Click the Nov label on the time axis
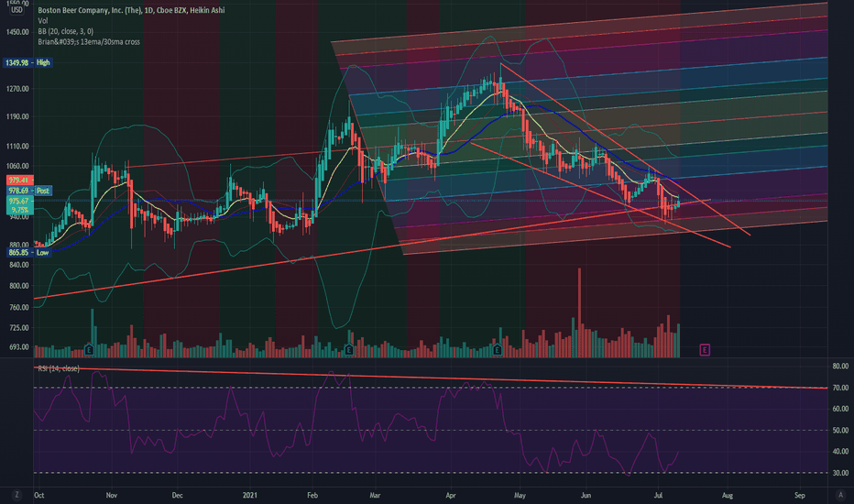The height and width of the screenshot is (504, 854). point(111,495)
